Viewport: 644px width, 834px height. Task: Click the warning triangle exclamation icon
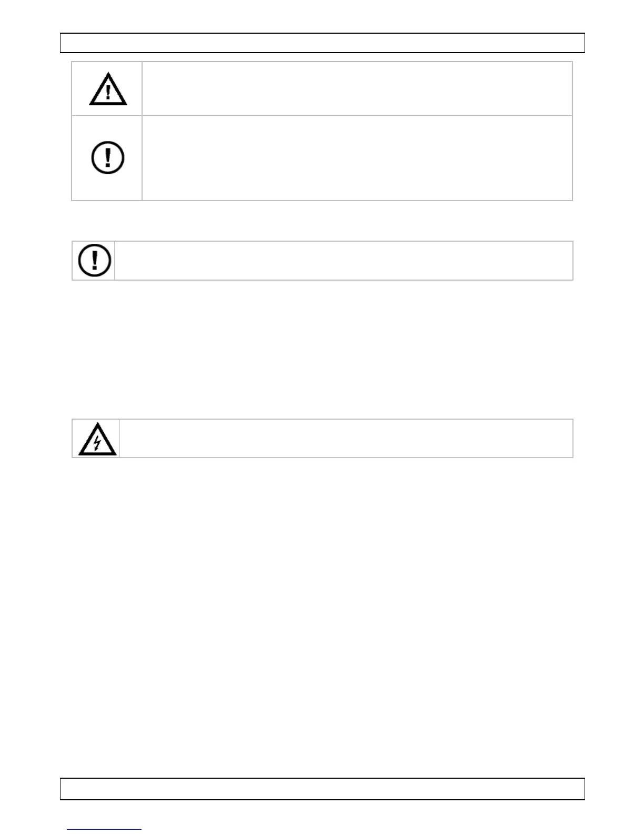click(x=108, y=90)
